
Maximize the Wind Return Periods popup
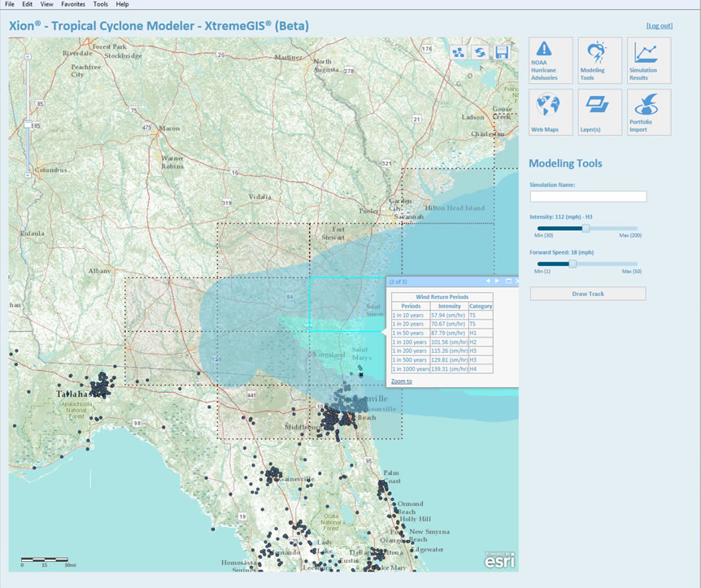(x=509, y=281)
